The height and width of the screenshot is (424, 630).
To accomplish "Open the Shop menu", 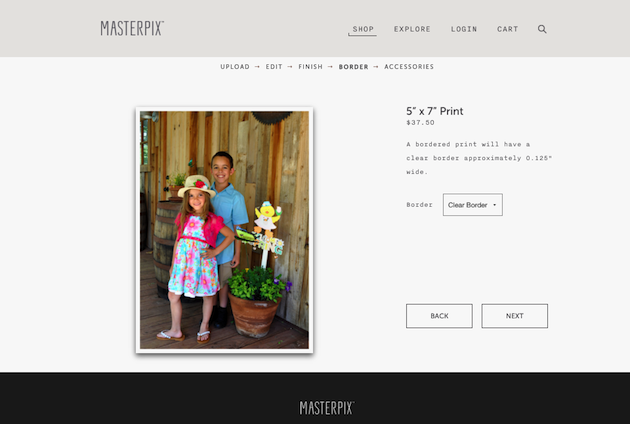I will pyautogui.click(x=363, y=29).
